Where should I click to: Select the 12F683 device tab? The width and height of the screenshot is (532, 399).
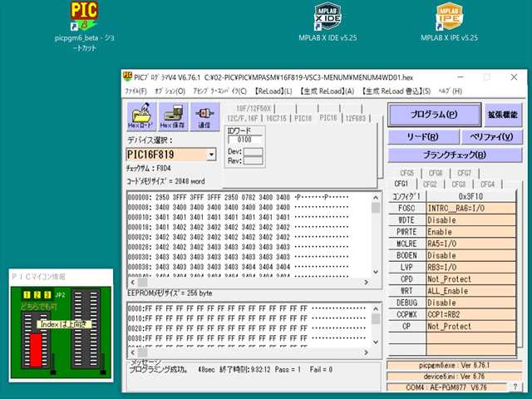click(x=355, y=118)
